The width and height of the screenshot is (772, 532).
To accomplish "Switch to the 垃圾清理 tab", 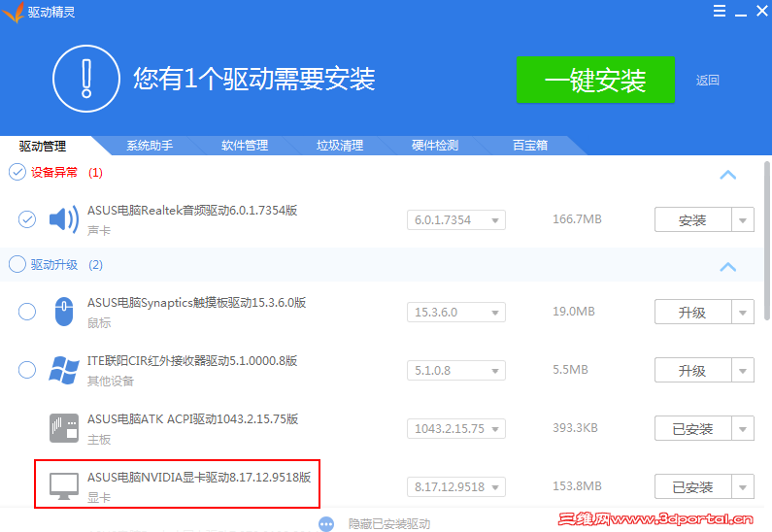I will (340, 146).
